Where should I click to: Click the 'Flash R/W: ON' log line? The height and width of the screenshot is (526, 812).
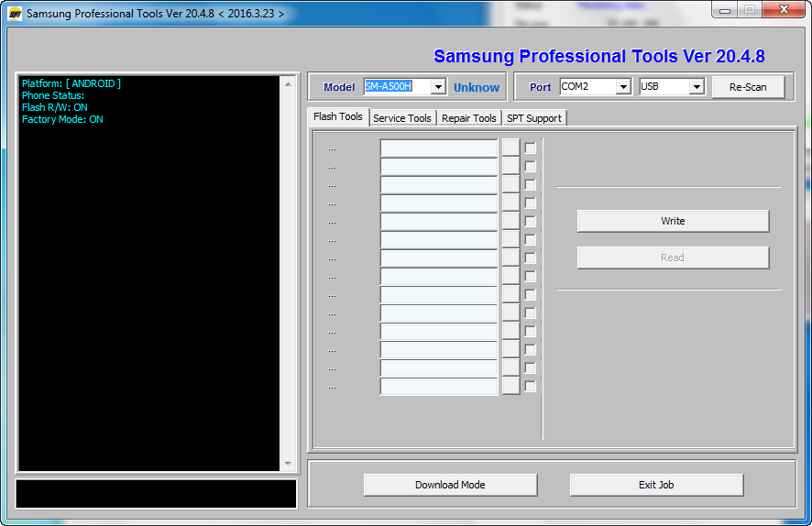pyautogui.click(x=54, y=107)
